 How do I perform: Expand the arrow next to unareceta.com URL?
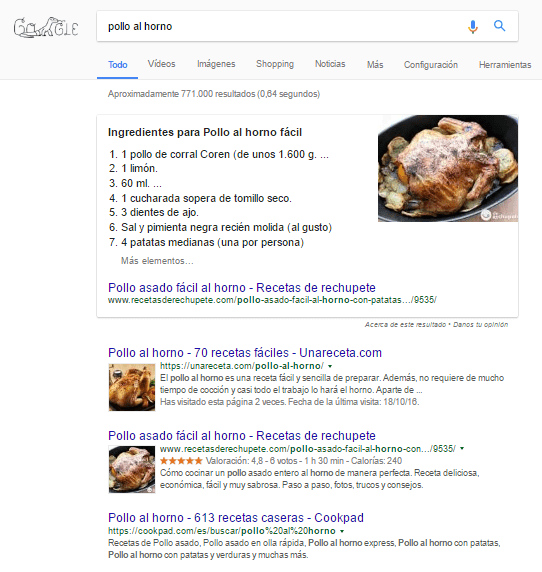point(330,366)
